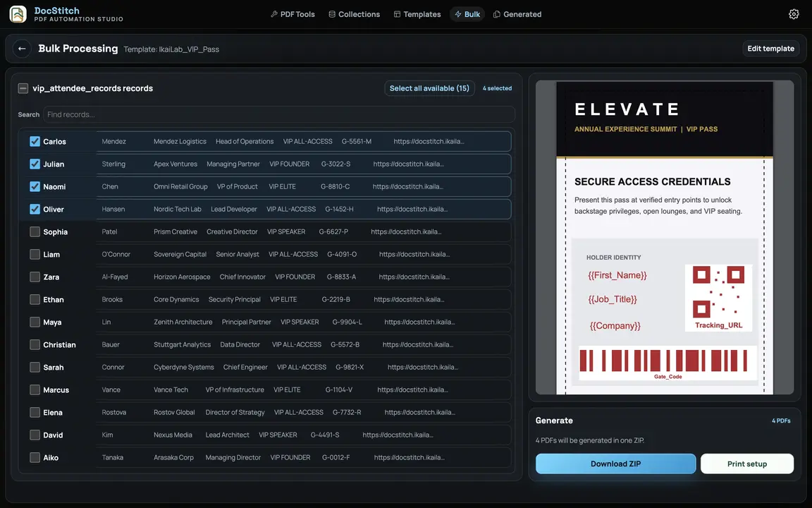The height and width of the screenshot is (508, 812).
Task: Uncheck the Carlos record checkbox
Action: point(35,142)
